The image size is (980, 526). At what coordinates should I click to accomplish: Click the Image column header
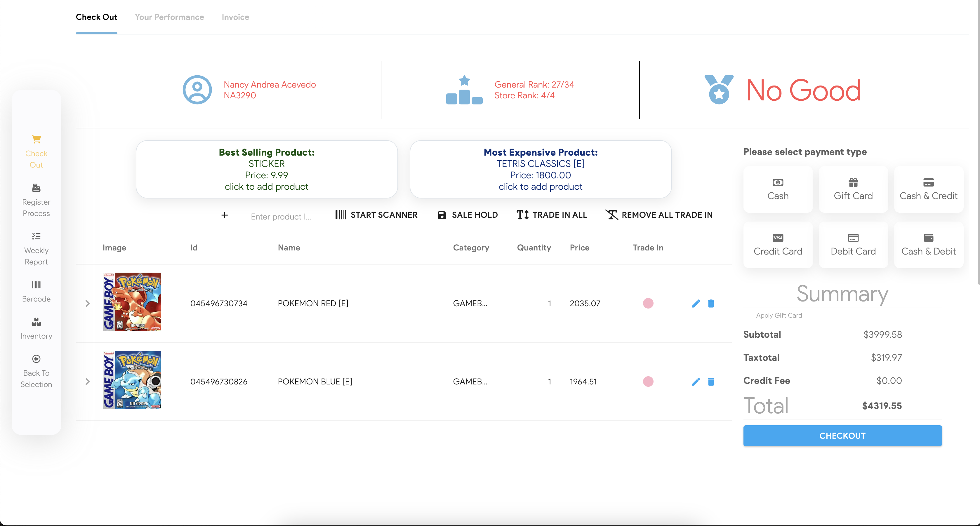pos(114,248)
